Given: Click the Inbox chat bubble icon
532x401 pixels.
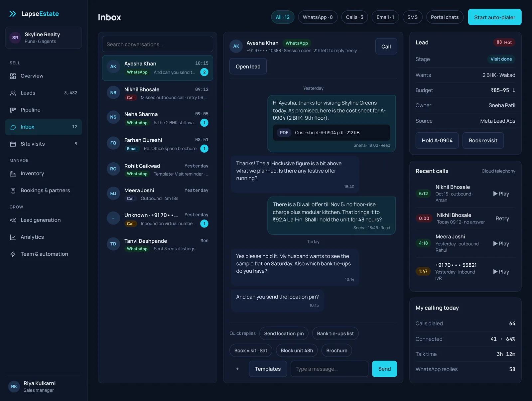Looking at the screenshot, I should pyautogui.click(x=13, y=127).
